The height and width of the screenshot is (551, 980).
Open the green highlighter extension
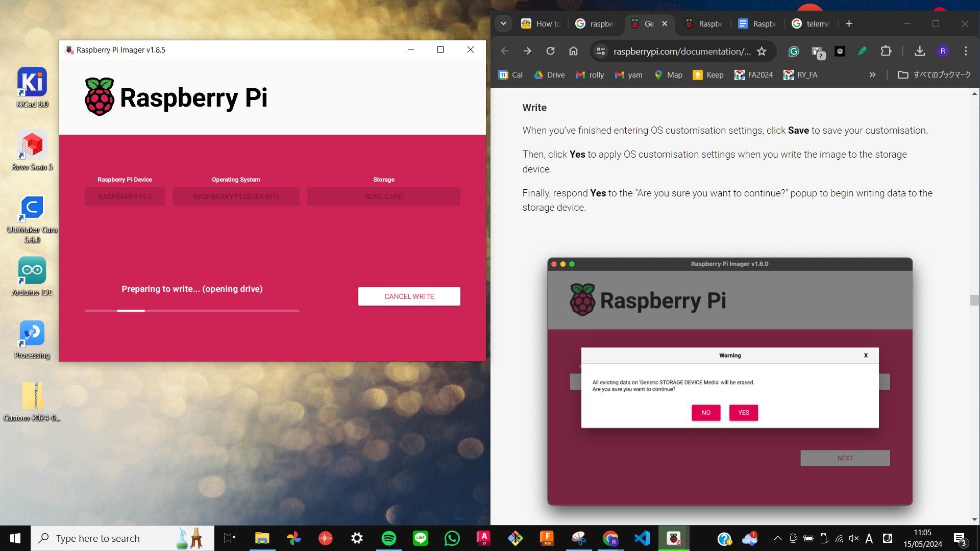pos(862,51)
